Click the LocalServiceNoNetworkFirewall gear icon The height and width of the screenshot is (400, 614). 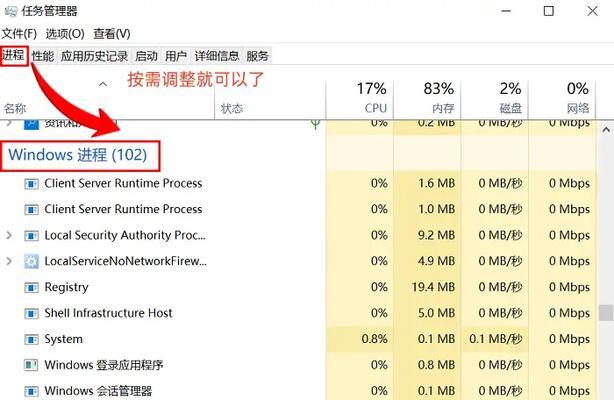coord(31,261)
